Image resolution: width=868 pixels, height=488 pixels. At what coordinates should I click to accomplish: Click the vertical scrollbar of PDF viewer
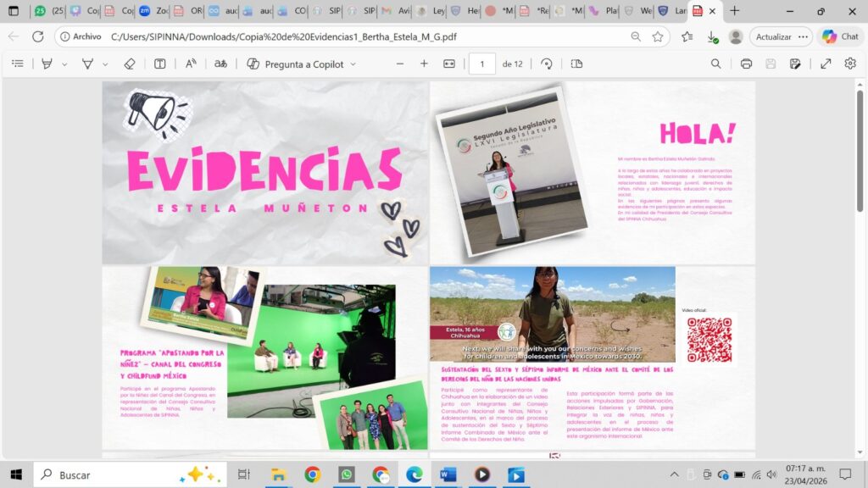pos(860,254)
